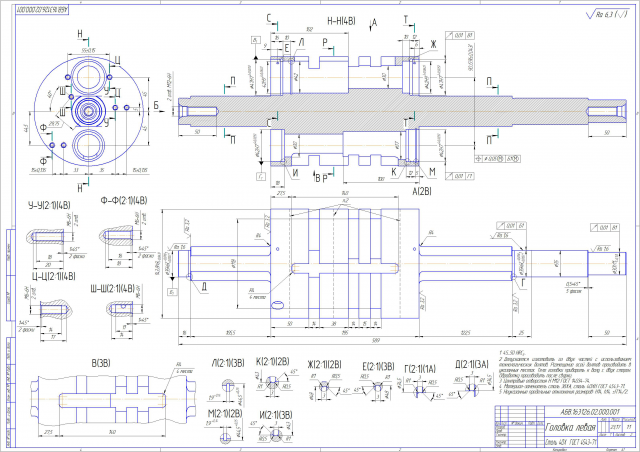Select technical requirement note number 4
The image size is (640, 452).
562,385
